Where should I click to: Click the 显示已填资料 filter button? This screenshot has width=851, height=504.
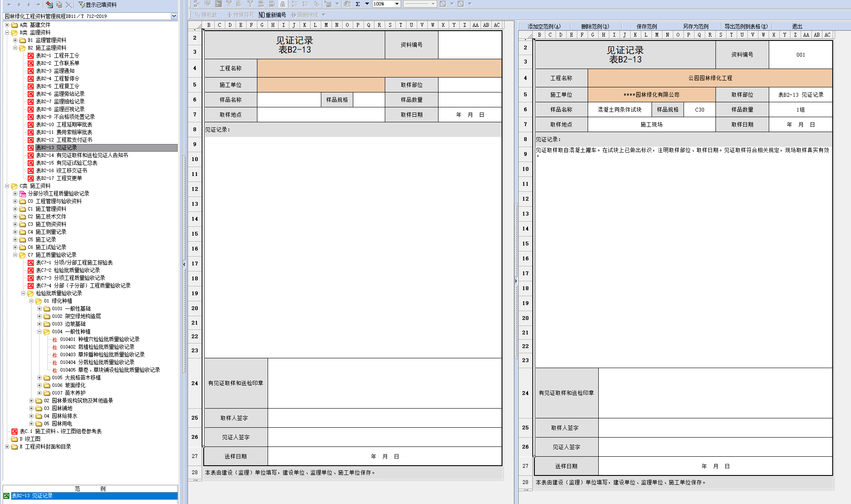click(x=98, y=5)
